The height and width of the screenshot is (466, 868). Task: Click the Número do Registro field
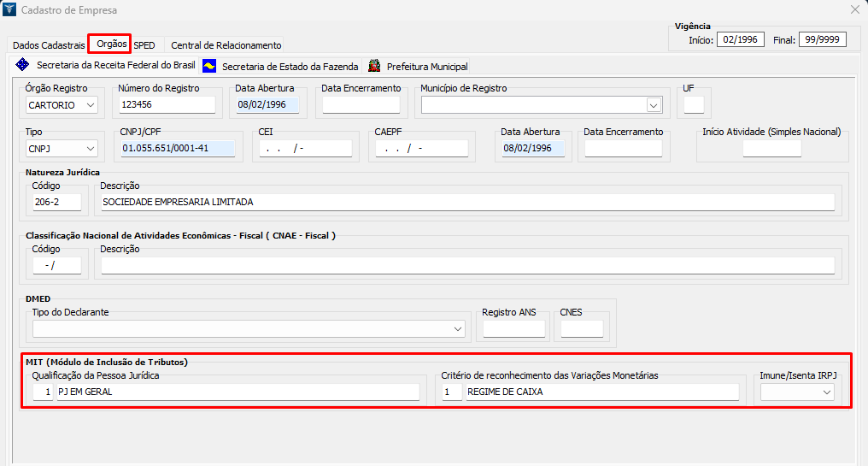tap(167, 105)
